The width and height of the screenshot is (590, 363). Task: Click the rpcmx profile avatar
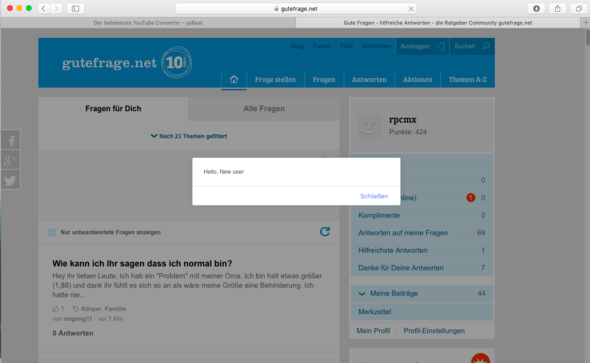click(369, 127)
